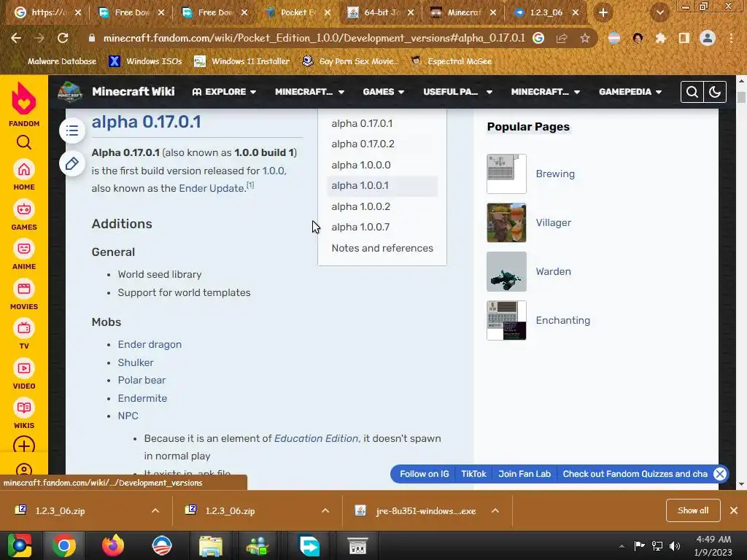747x560 pixels.
Task: Open Firefox from the taskbar
Action: coord(113,545)
